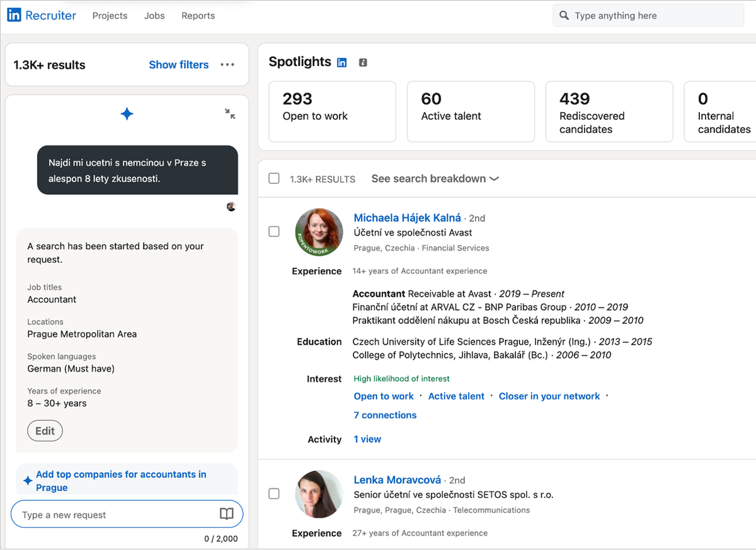Open the three-dot more options menu

[x=227, y=65]
